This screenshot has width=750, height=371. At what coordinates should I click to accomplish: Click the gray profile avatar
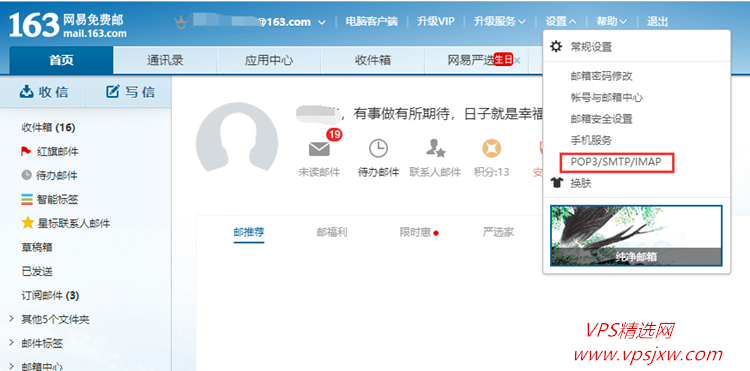click(237, 137)
